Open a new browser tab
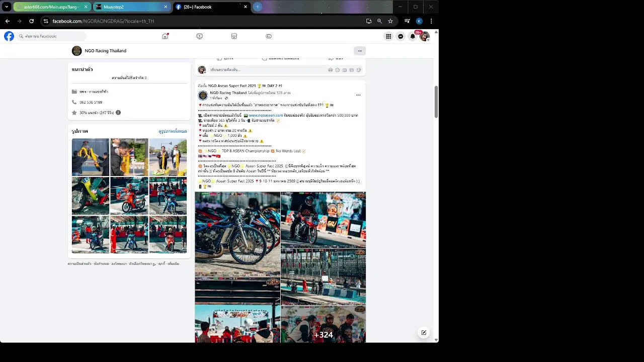This screenshot has height=362, width=644. (258, 7)
